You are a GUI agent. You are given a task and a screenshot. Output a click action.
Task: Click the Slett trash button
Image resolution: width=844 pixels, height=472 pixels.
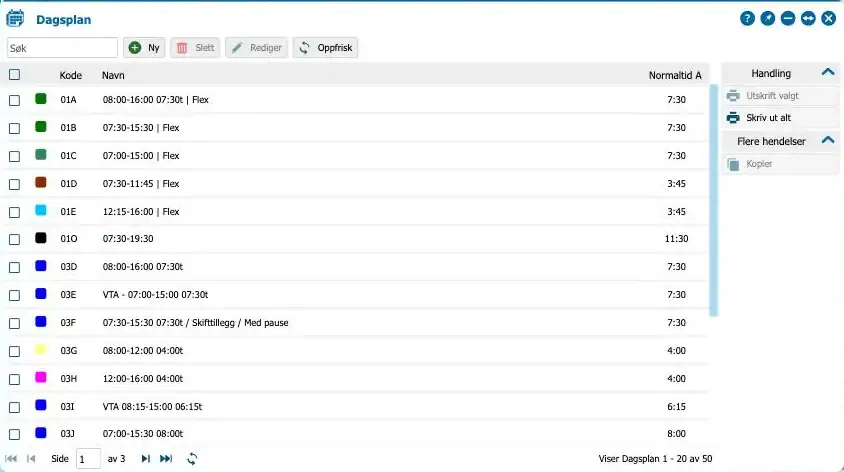tap(195, 47)
